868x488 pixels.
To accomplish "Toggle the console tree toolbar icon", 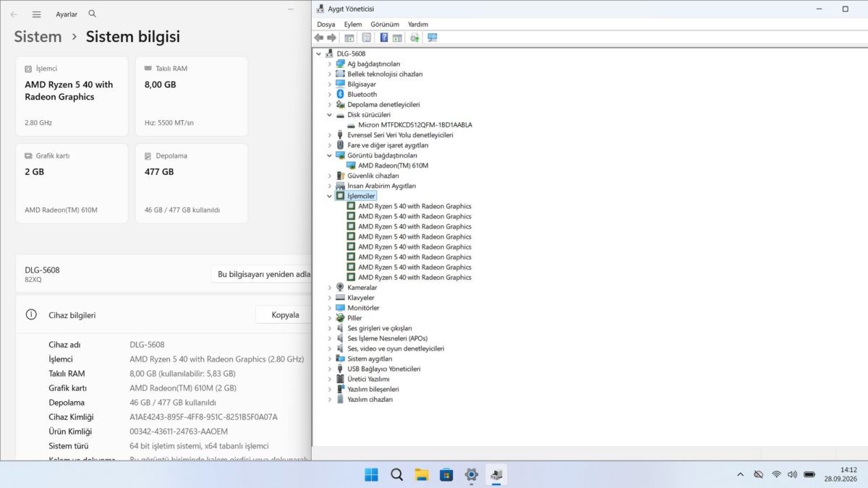I will [x=349, y=38].
